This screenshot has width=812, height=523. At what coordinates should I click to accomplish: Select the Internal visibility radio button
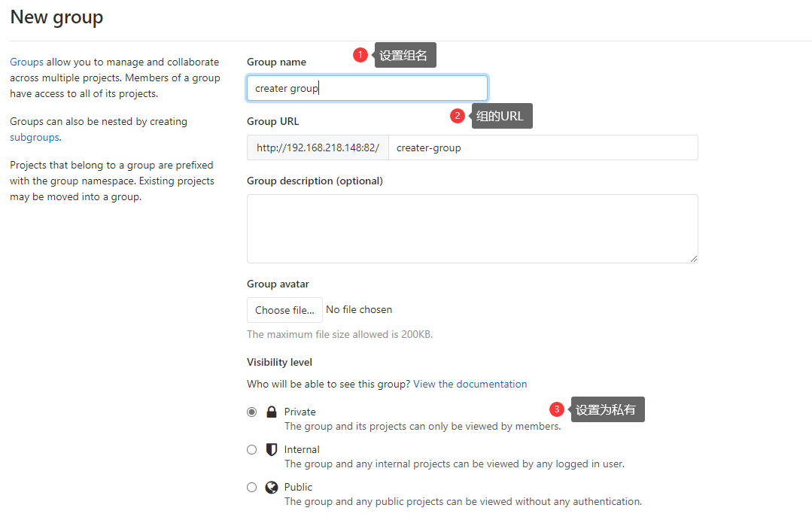(252, 449)
